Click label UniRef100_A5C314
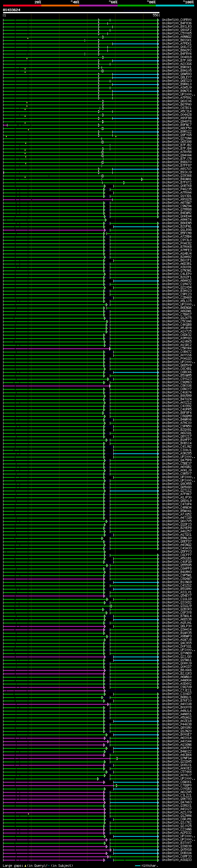Viewport: 197px width, 868px height. coord(177,111)
